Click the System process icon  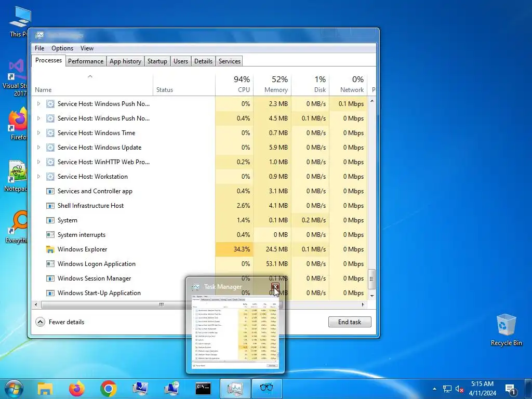(50, 220)
